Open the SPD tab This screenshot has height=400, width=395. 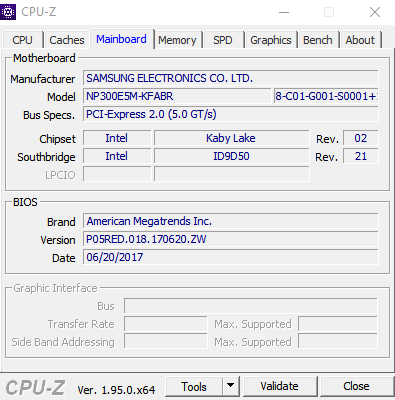click(223, 40)
